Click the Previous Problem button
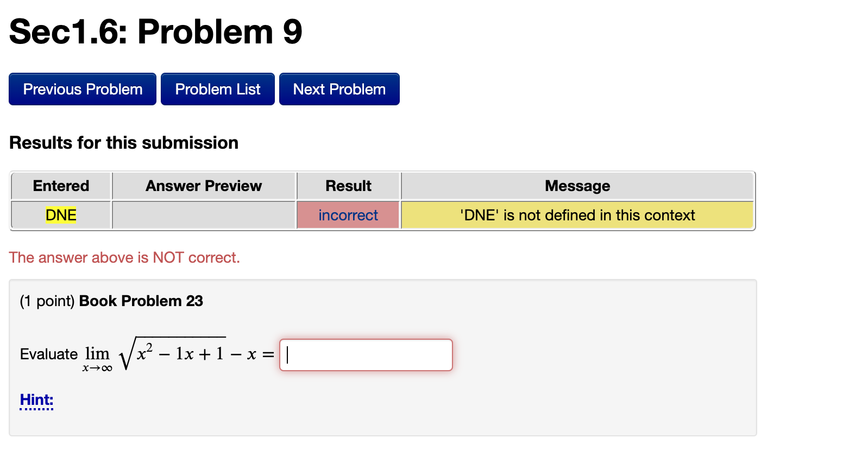 click(82, 89)
